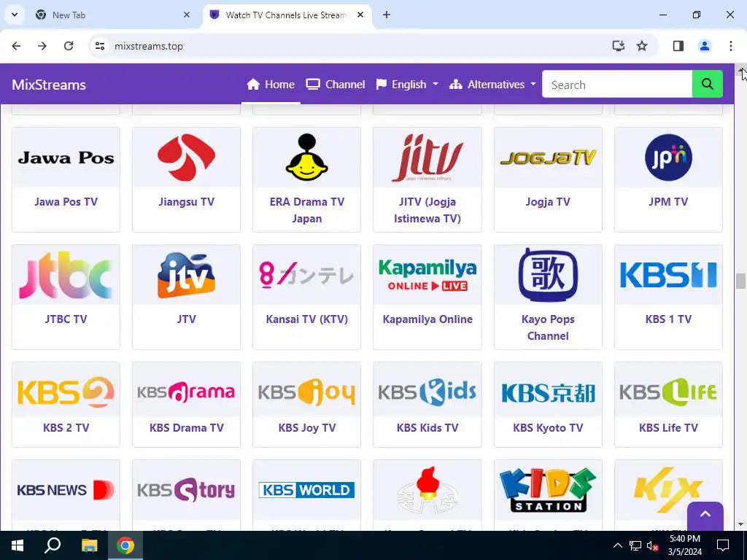Open the Kansai TV (KTV) text link
747x560 pixels.
tap(307, 319)
